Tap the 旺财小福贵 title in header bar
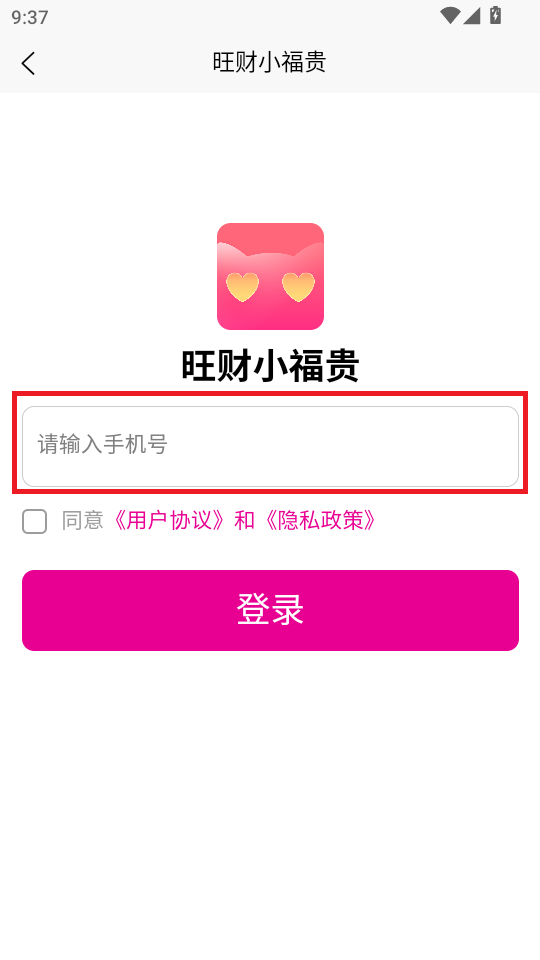This screenshot has height=960, width=540. click(269, 62)
